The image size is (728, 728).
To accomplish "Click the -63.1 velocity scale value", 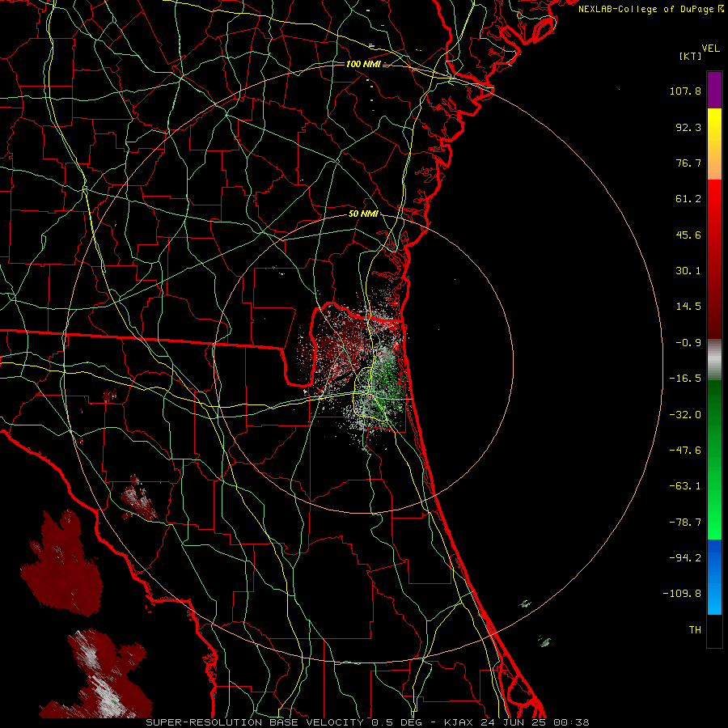I will tap(685, 486).
